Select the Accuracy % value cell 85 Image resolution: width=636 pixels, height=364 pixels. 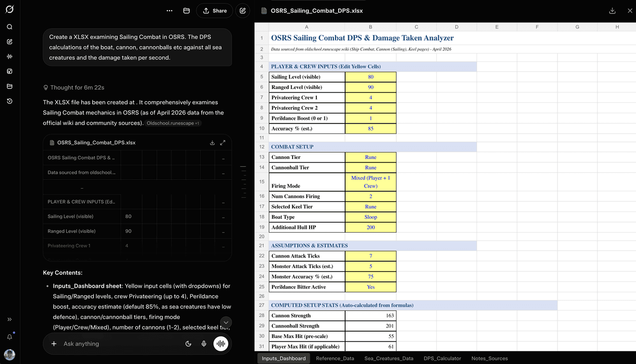[x=370, y=129]
